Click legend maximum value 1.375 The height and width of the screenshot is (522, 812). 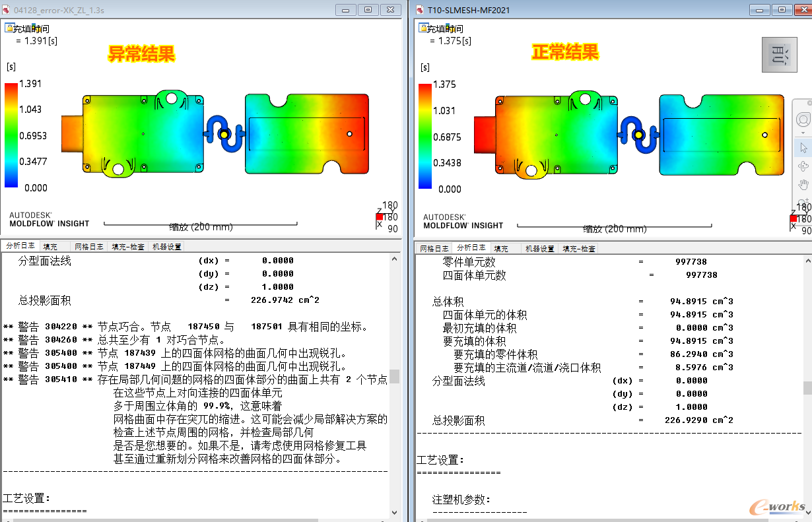444,84
